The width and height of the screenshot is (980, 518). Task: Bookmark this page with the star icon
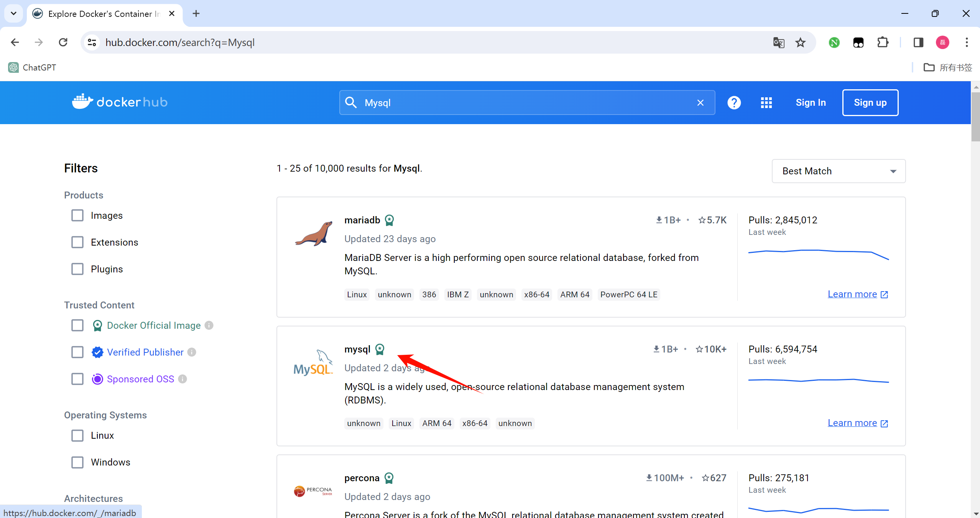point(800,42)
